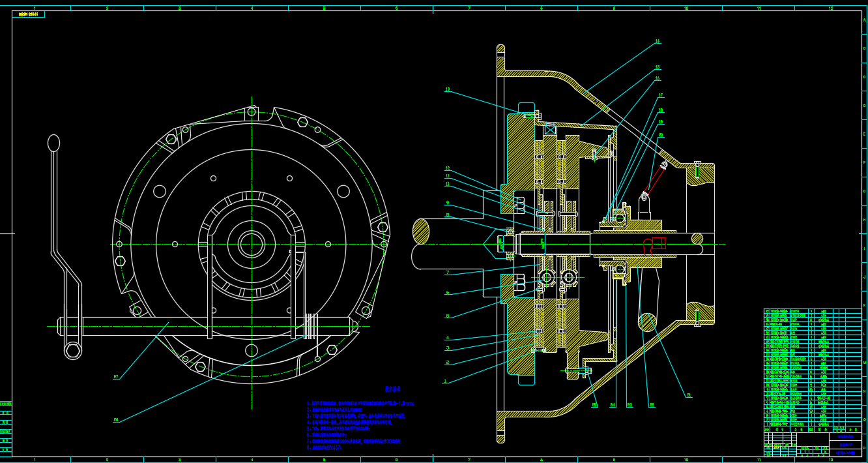Image resolution: width=868 pixels, height=463 pixels.
Task: Click the coil spring on cross shaft
Action: point(311,326)
